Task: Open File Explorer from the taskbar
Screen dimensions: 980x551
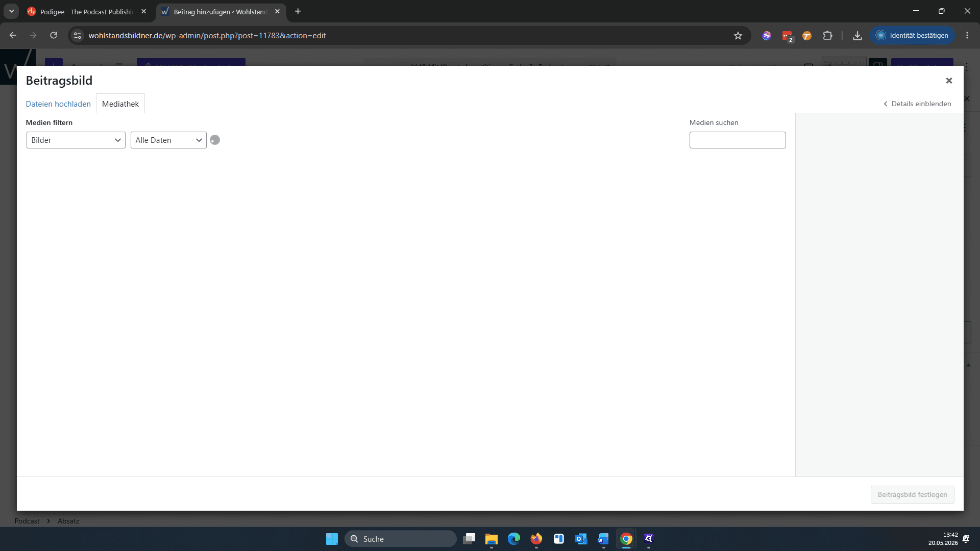Action: point(492,539)
